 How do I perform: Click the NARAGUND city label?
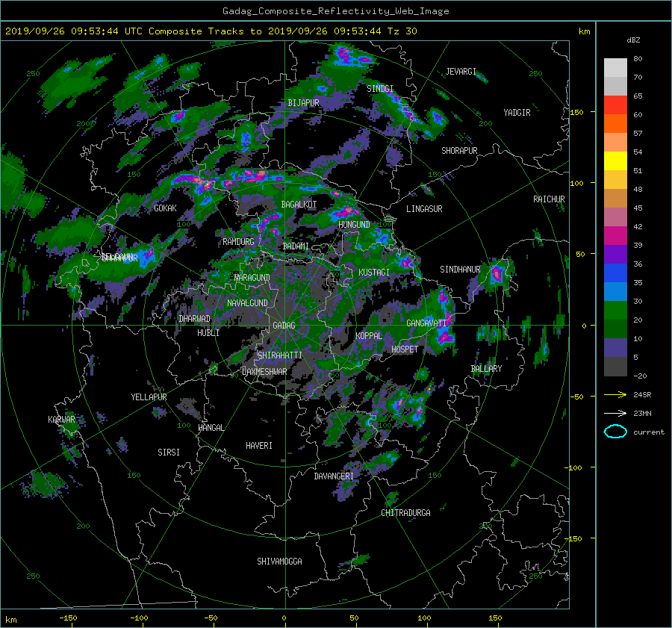252,278
